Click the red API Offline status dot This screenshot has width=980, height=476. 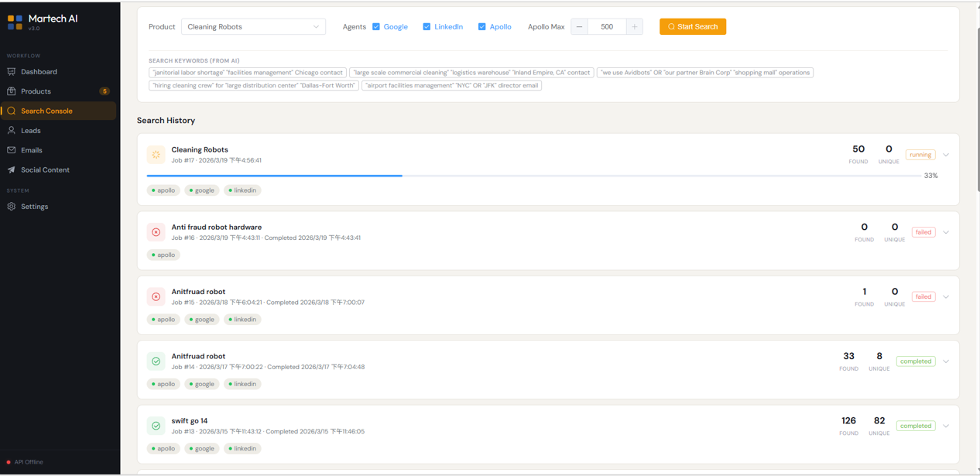click(x=9, y=462)
